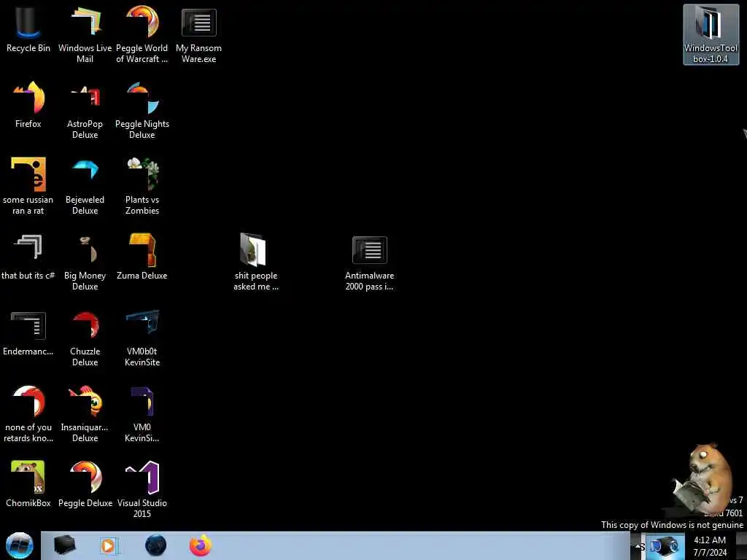Select the 'shit people asked me' folder
This screenshot has height=560, width=747.
pos(256,262)
